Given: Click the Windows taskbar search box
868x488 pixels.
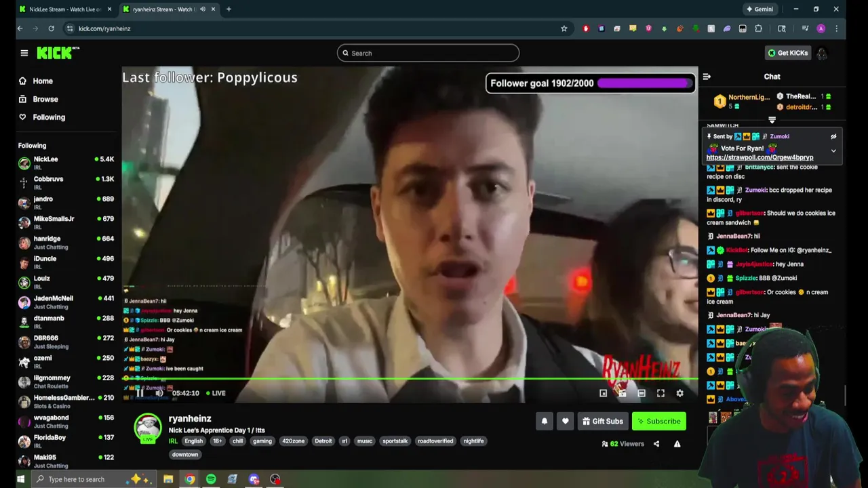Looking at the screenshot, I should [94, 479].
